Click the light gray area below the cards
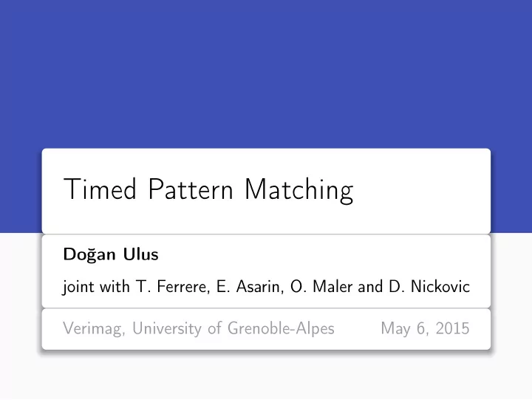The height and width of the screenshot is (400, 532). 266,377
